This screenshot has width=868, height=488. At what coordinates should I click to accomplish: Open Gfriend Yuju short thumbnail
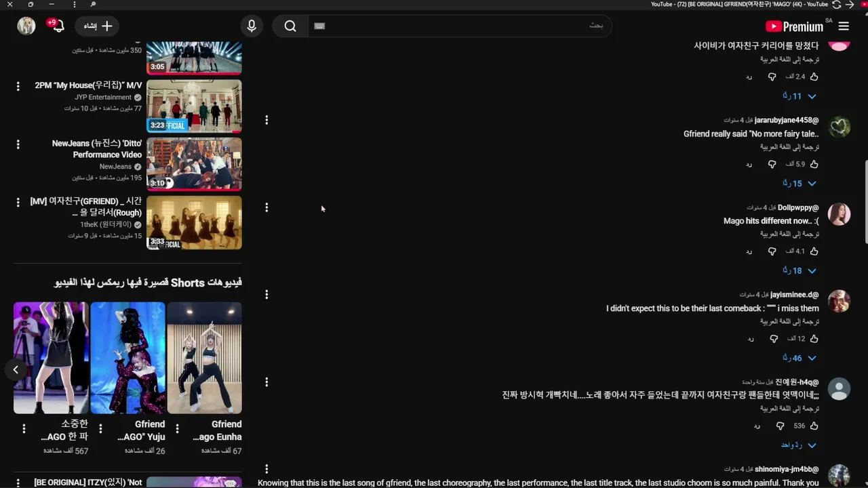[x=127, y=358]
